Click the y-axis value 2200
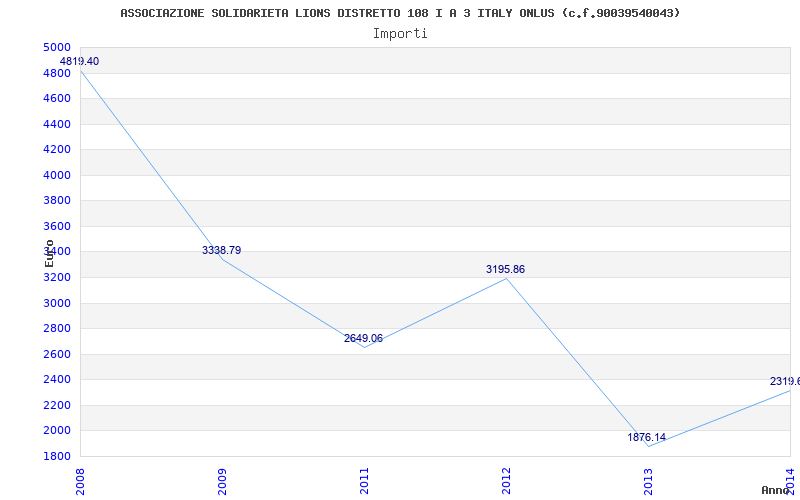800x500 pixels. click(57, 405)
